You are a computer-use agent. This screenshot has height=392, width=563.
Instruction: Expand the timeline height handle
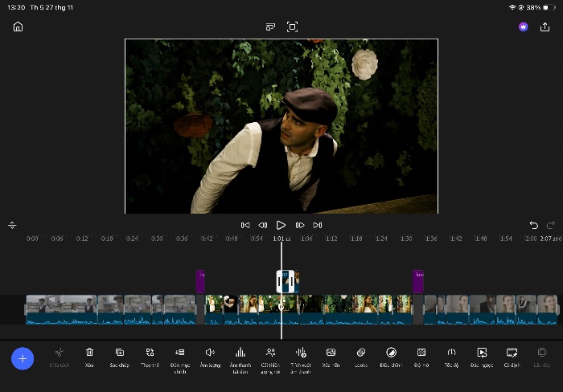click(x=12, y=225)
